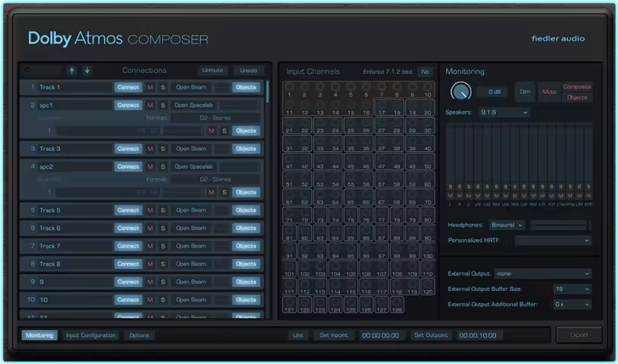Click Objects button for Track 7
The height and width of the screenshot is (364, 618).
246,246
